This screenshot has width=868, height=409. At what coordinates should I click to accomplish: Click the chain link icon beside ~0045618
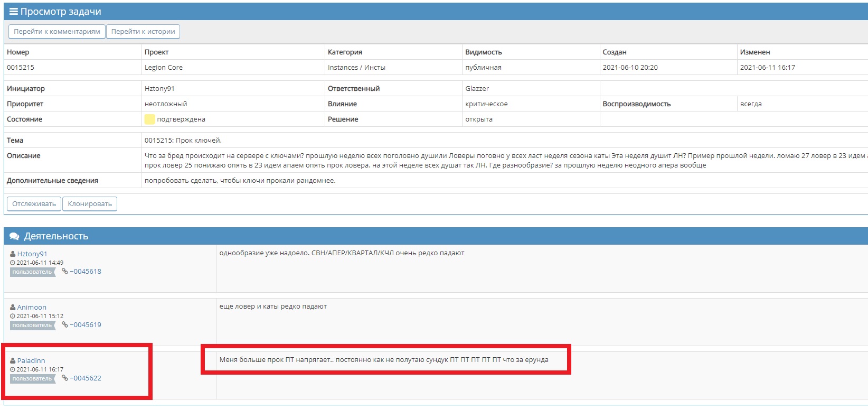pos(65,272)
